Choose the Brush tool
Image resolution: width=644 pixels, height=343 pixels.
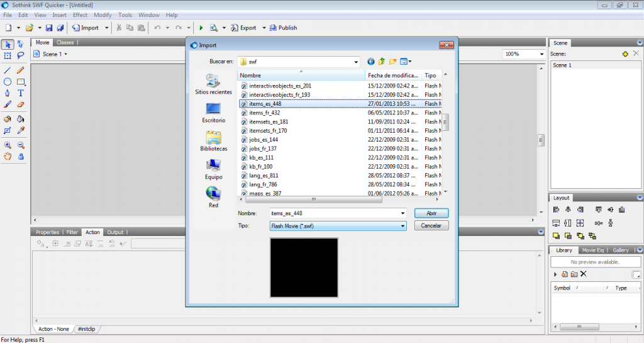(8, 104)
